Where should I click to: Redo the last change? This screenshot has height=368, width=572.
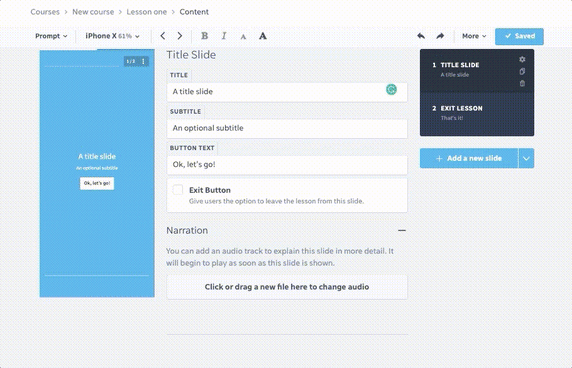pos(440,36)
